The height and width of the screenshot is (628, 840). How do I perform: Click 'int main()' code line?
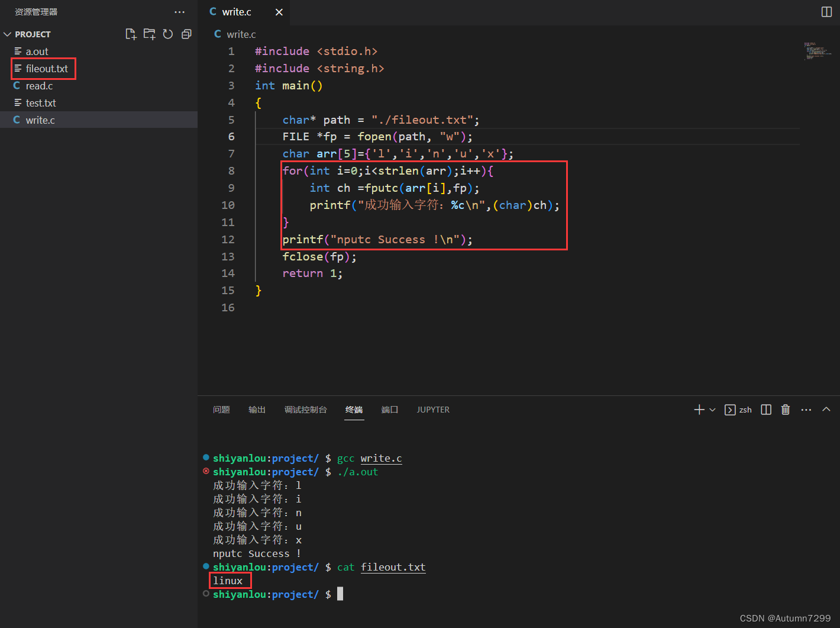click(x=289, y=86)
